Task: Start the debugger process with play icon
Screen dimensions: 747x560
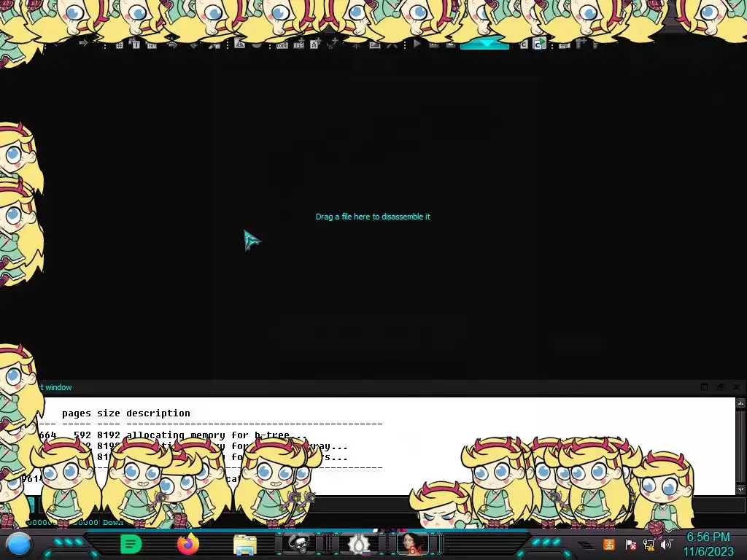Action: click(x=417, y=44)
